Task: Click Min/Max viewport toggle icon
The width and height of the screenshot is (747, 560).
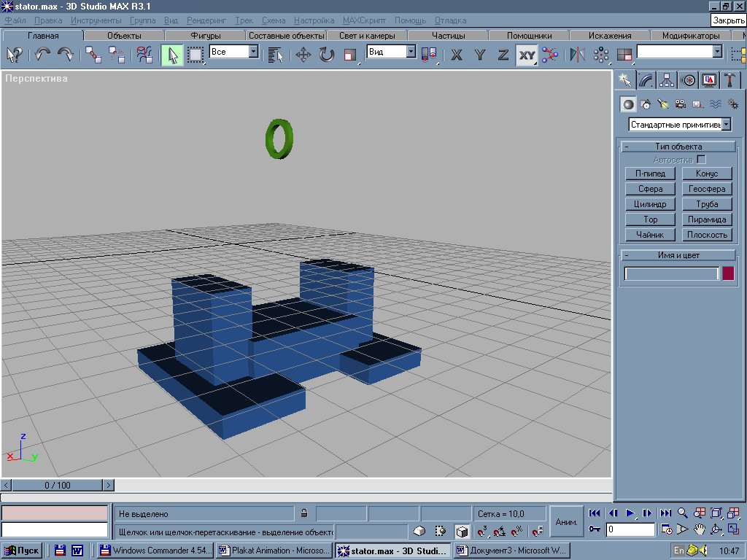Action: click(x=733, y=529)
